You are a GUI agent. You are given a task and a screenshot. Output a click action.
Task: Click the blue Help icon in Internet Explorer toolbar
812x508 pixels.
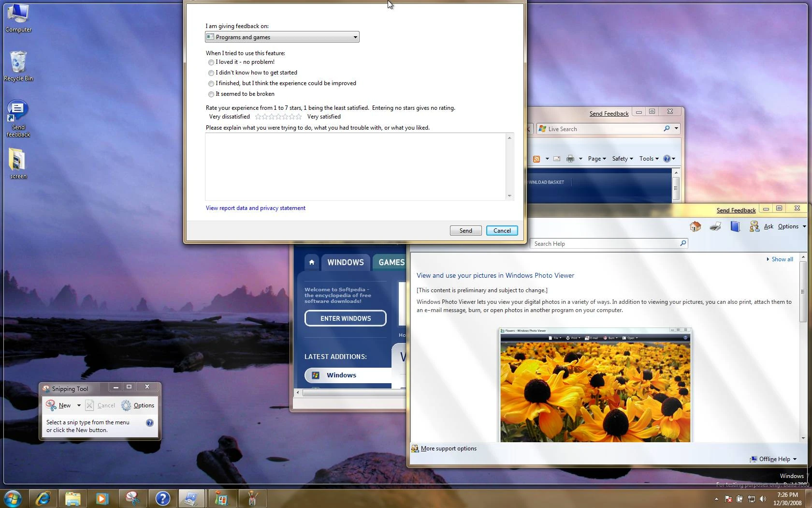click(x=667, y=159)
